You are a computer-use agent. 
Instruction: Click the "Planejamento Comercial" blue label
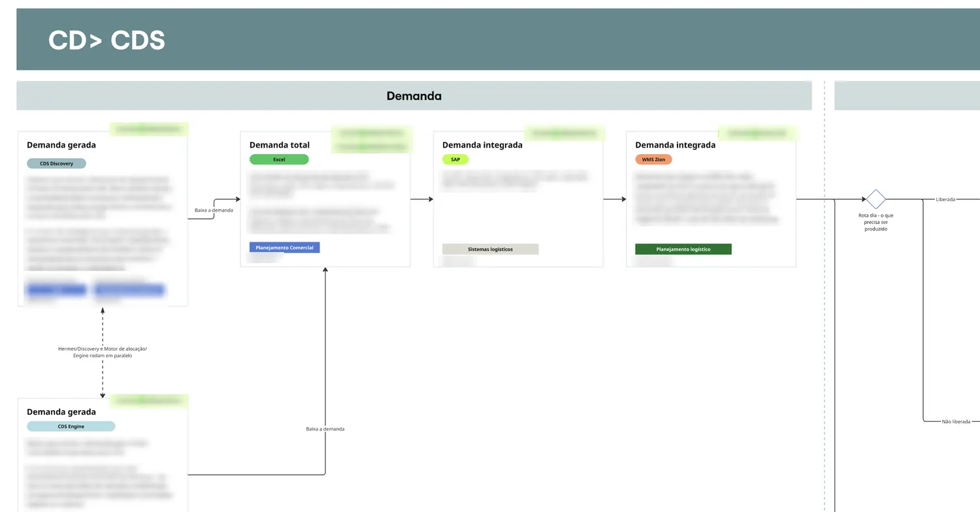point(284,248)
